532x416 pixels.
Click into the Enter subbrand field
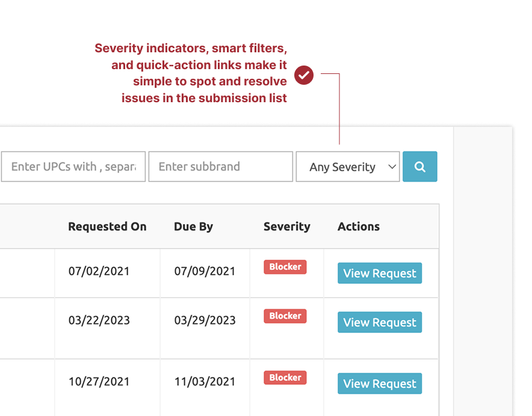[220, 167]
